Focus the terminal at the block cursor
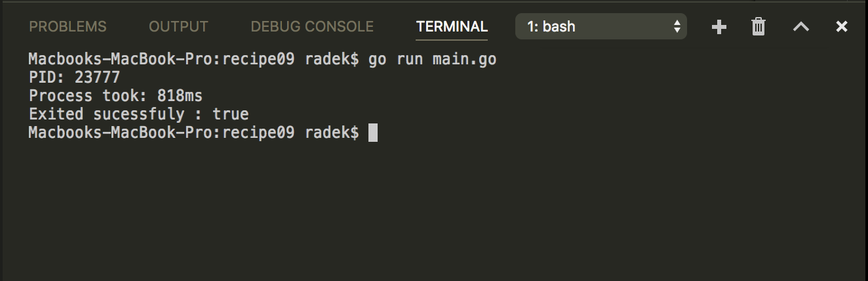The width and height of the screenshot is (868, 281). [373, 133]
